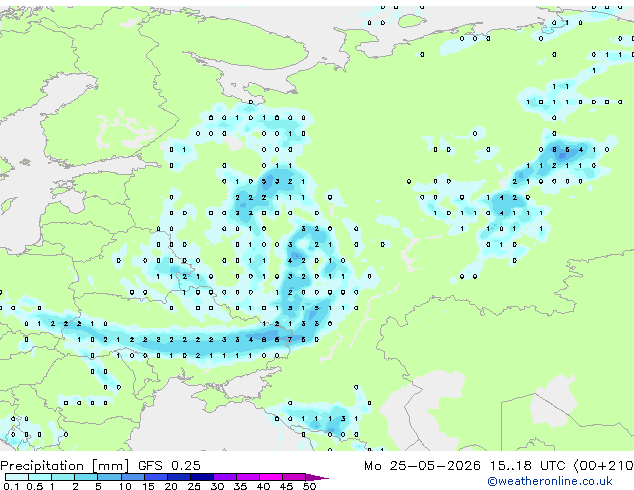Click the legend label "20"
634x490 pixels.
click(x=171, y=486)
